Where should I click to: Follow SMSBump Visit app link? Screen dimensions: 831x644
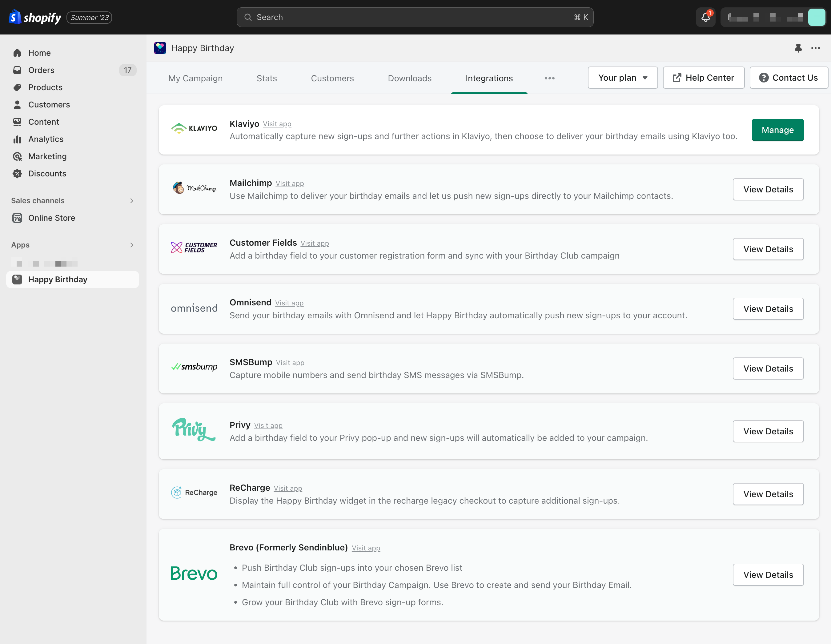(290, 363)
